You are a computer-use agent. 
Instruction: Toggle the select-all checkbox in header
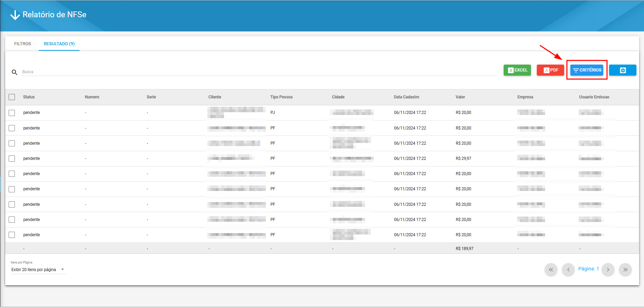[12, 97]
